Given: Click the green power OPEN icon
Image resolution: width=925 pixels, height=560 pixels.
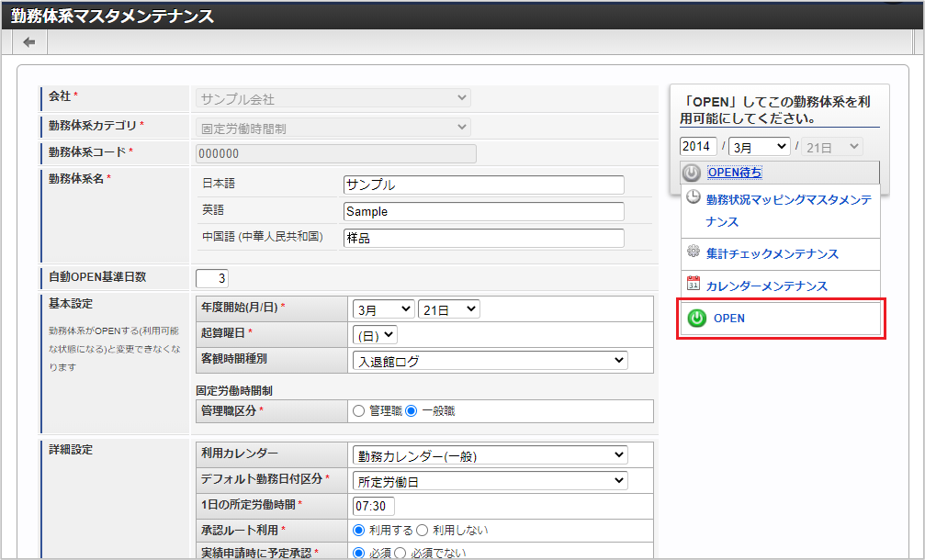Looking at the screenshot, I should [x=696, y=319].
